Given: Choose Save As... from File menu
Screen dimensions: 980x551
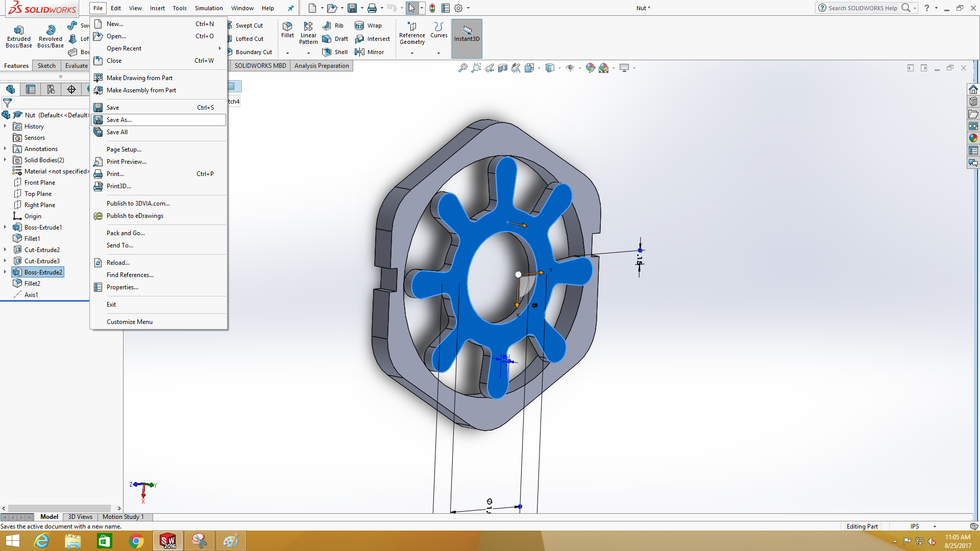Looking at the screenshot, I should pos(158,120).
